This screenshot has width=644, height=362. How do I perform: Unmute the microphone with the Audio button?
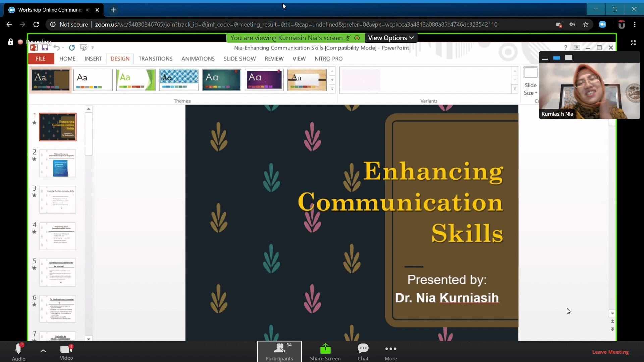pyautogui.click(x=18, y=351)
